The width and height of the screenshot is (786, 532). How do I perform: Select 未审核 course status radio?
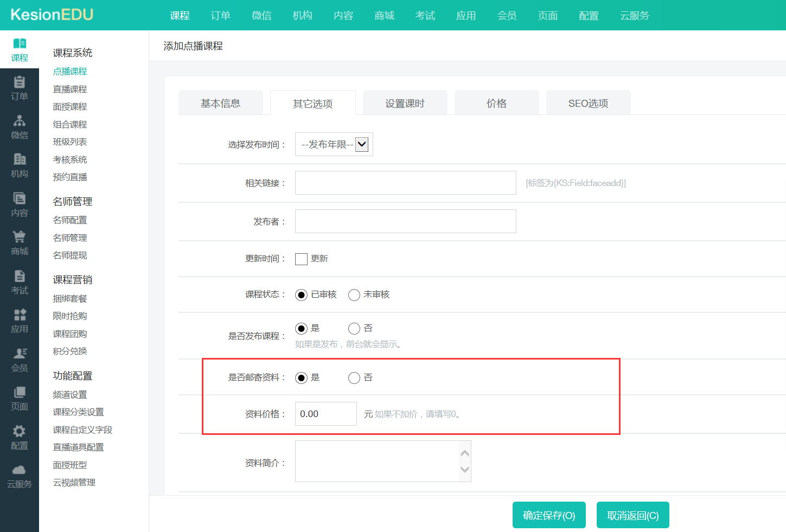tap(354, 295)
